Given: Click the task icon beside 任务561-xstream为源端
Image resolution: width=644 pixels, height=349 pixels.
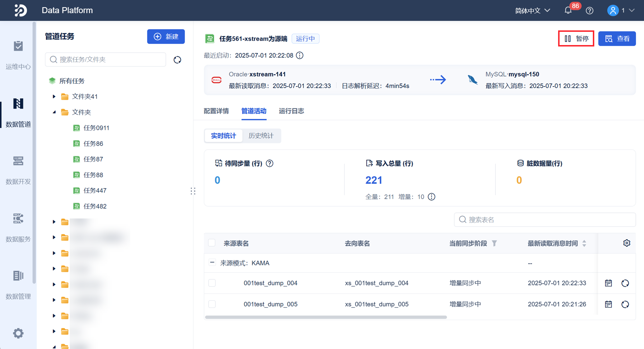Looking at the screenshot, I should [210, 39].
